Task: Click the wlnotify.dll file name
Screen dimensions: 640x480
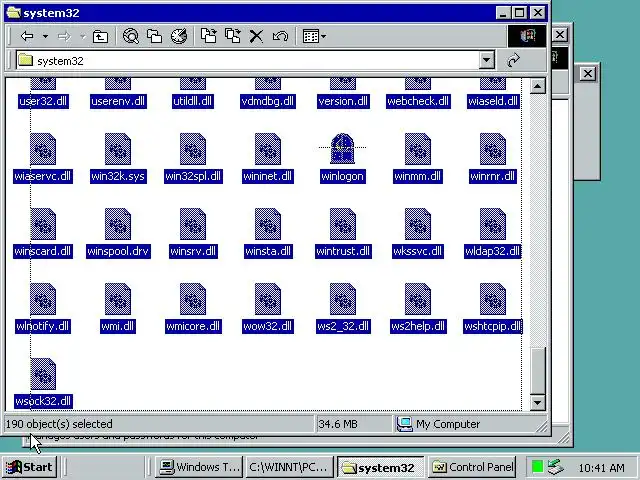Action: click(x=43, y=326)
